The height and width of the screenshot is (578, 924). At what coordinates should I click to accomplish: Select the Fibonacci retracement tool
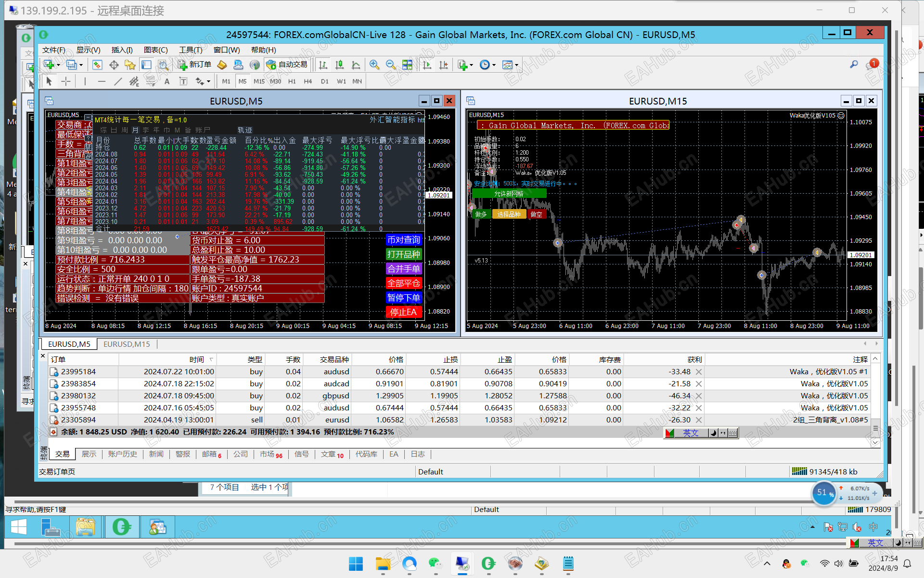151,81
